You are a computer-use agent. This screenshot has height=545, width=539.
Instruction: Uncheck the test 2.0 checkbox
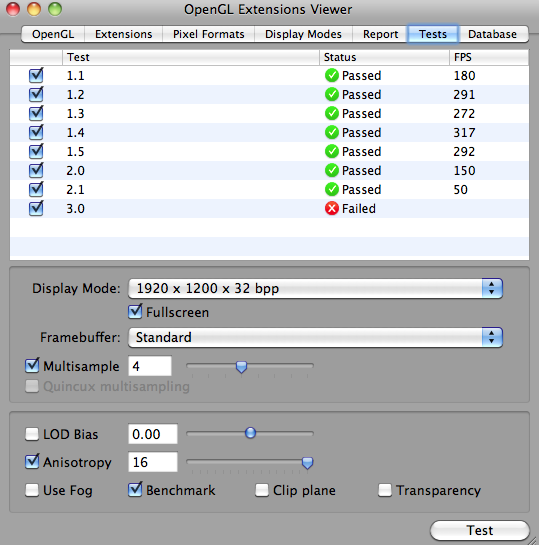(36, 170)
